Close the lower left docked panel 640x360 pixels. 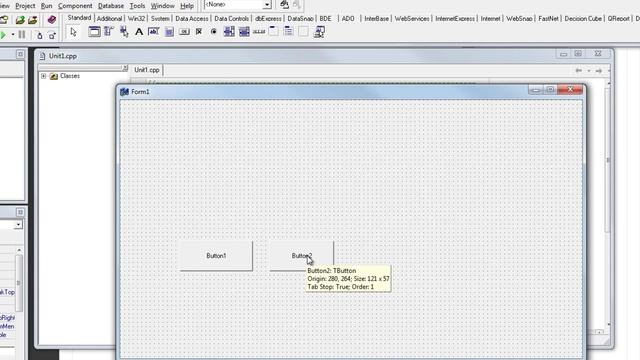click(x=20, y=212)
